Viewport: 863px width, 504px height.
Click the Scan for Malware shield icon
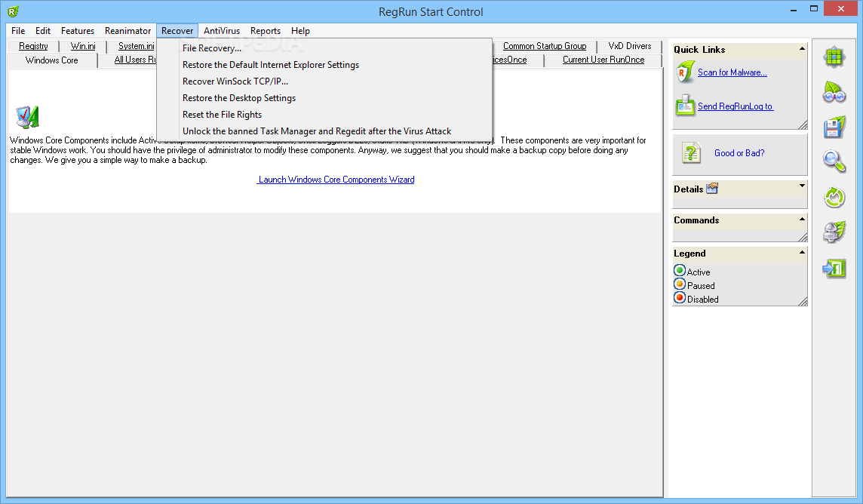pos(685,72)
